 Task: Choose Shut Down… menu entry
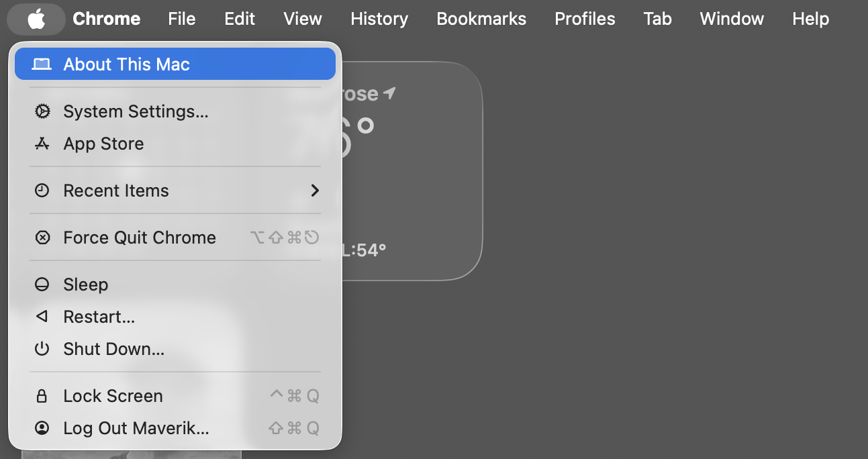click(175, 349)
